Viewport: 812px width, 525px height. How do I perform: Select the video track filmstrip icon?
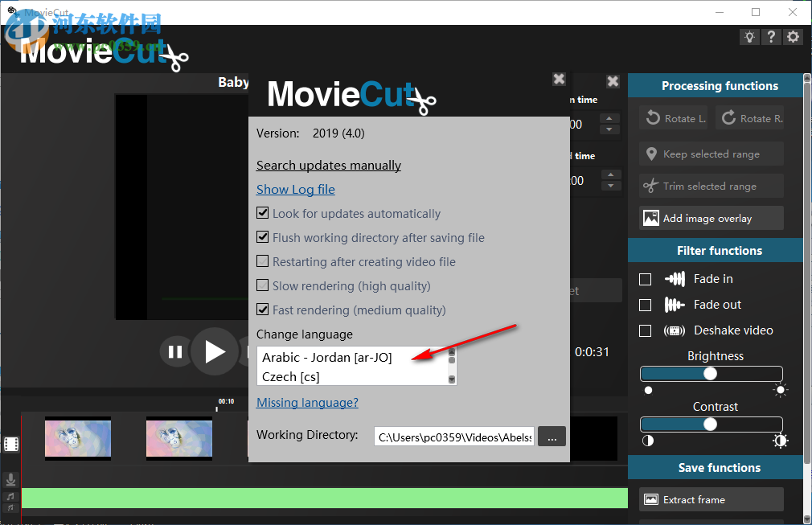point(11,443)
